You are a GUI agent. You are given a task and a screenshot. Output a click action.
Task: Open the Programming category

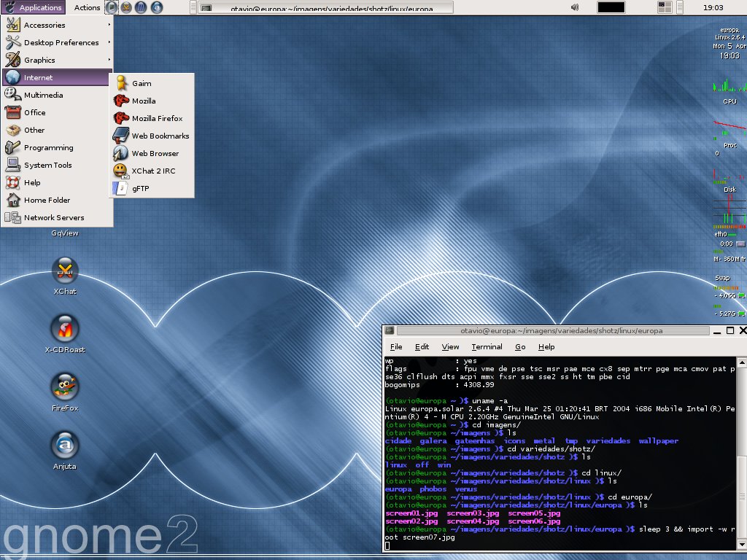[57, 147]
